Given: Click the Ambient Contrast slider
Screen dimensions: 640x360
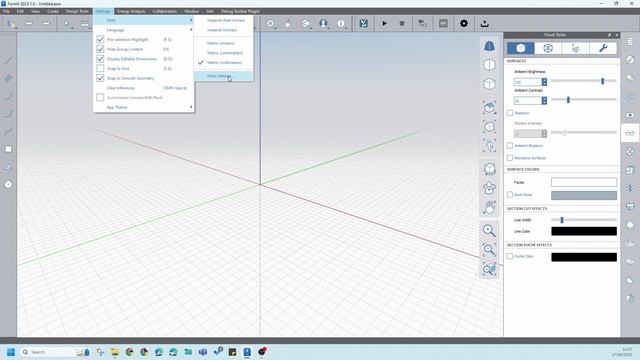Looking at the screenshot, I should [584, 99].
